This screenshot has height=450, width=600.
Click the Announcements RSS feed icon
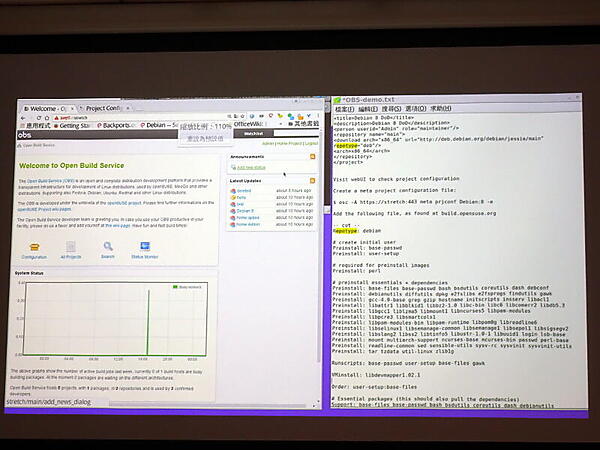pyautogui.click(x=313, y=157)
